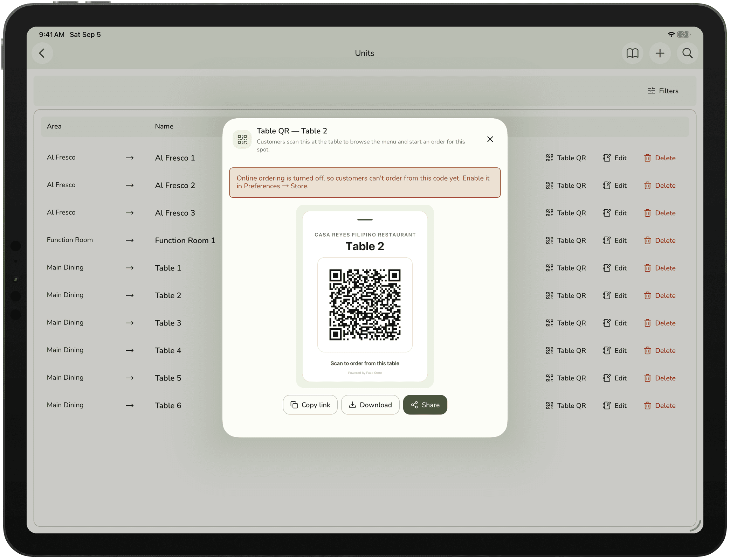Viewport: 730px width, 560px height.
Task: Edit the Table 6 unit
Action: (x=615, y=406)
